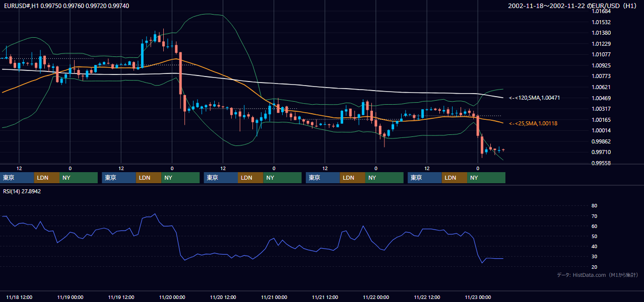Select the 11/20 00:00 time axis label
The image size is (644, 302).
point(172,297)
